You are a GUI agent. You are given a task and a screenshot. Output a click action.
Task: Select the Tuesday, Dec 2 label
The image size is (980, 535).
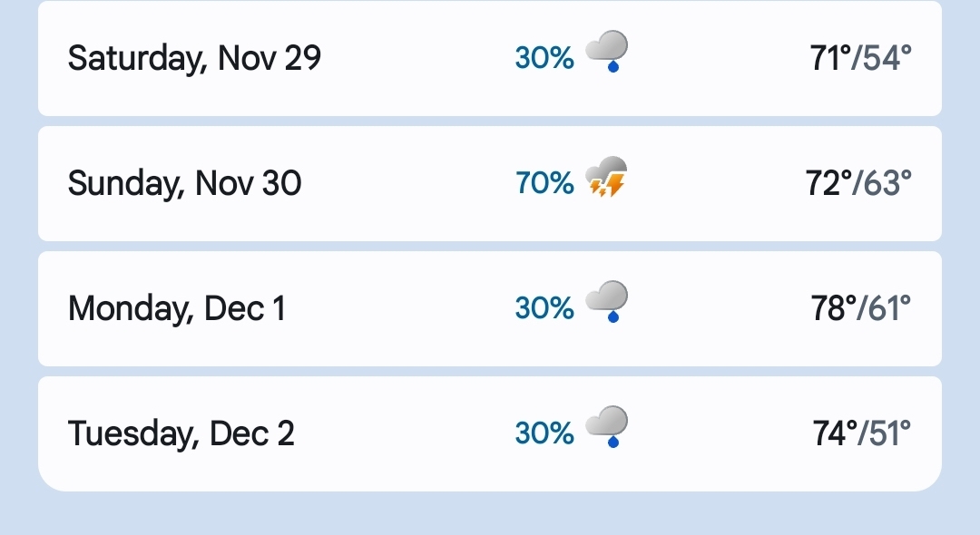[x=181, y=434]
